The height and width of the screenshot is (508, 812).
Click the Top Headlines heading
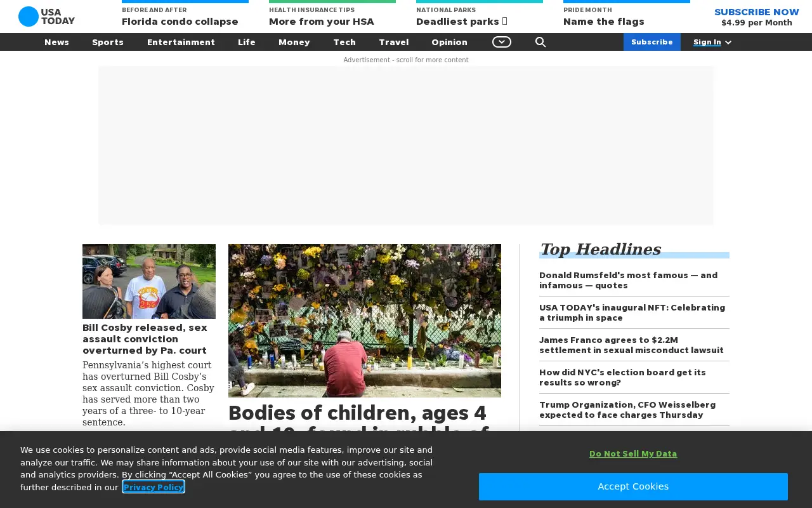(600, 249)
